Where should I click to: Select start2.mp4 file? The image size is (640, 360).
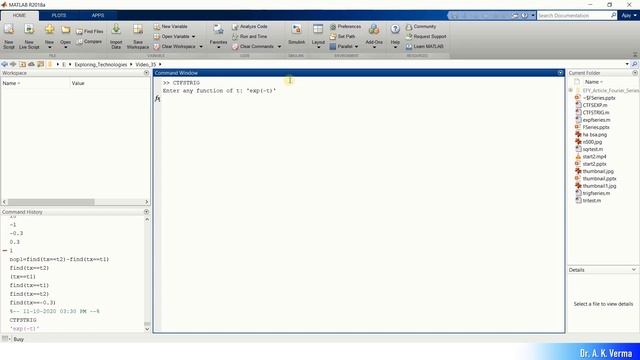[x=594, y=157]
